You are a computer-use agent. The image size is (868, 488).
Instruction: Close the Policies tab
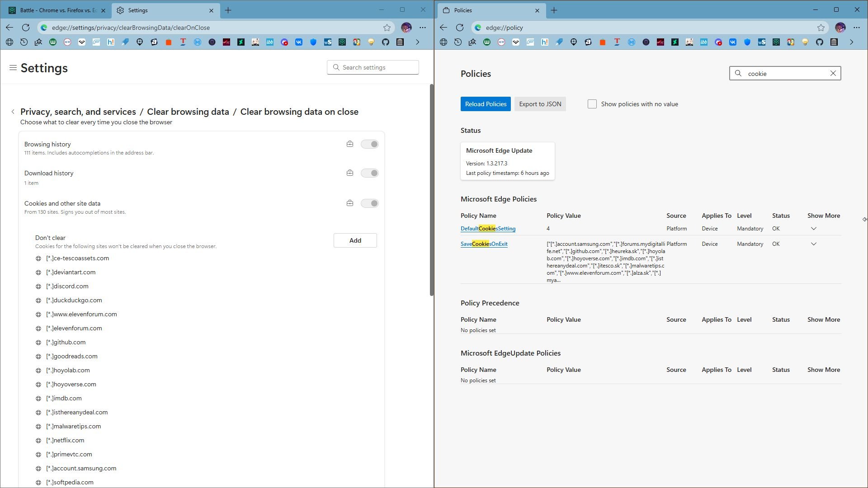click(x=537, y=10)
